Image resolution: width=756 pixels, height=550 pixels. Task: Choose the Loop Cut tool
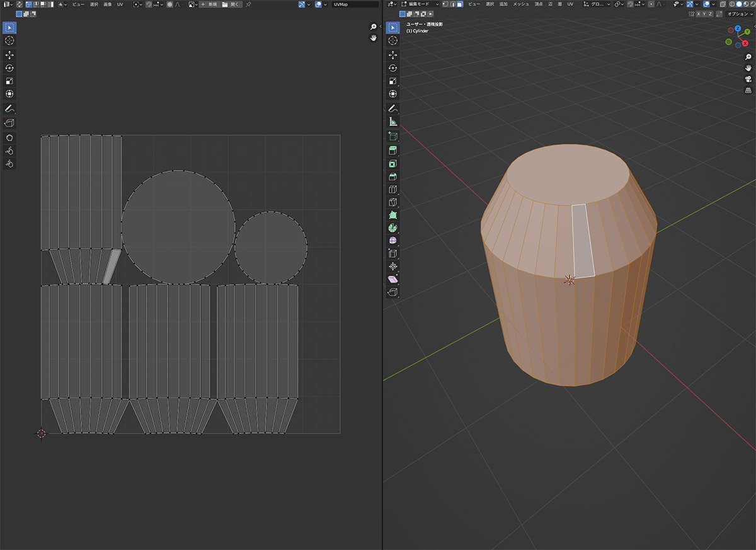click(393, 189)
